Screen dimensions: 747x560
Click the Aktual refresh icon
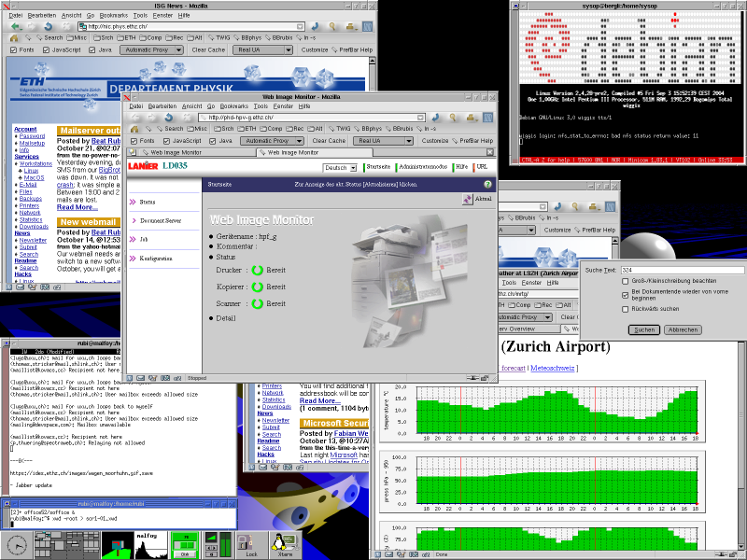coord(468,199)
